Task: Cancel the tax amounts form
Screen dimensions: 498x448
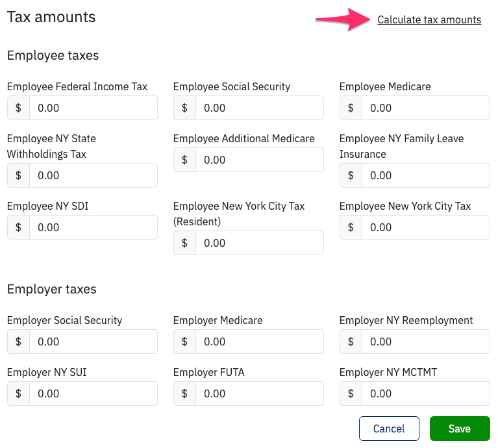Action: [x=389, y=429]
